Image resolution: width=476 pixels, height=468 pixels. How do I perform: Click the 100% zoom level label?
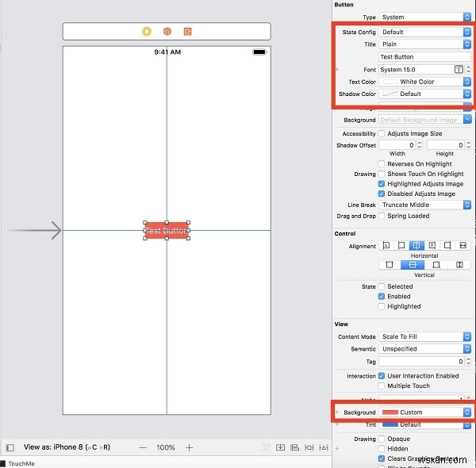pyautogui.click(x=166, y=447)
